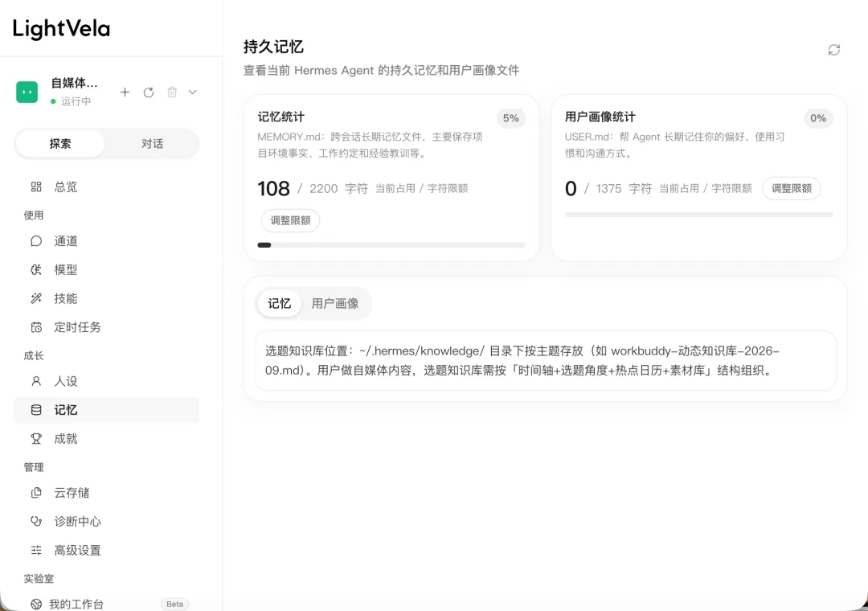Open 高级设置 in the sidebar
The height and width of the screenshot is (611, 868).
(106, 550)
